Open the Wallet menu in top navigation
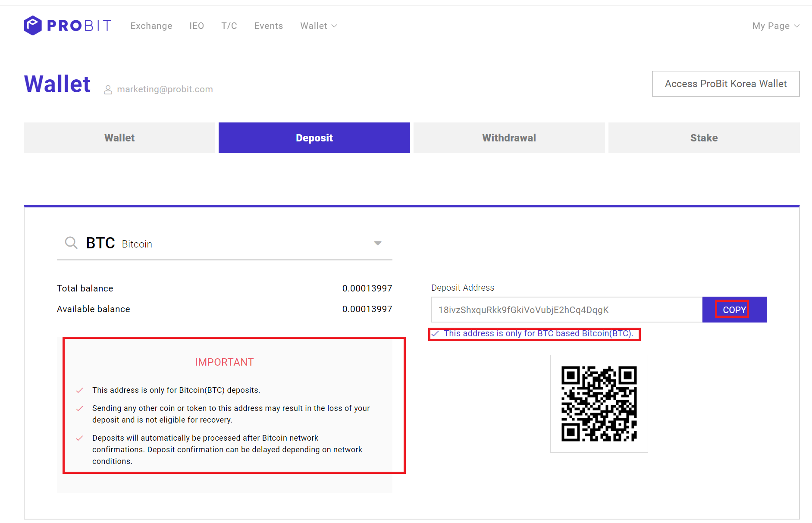Image resolution: width=812 pixels, height=523 pixels. (x=319, y=26)
